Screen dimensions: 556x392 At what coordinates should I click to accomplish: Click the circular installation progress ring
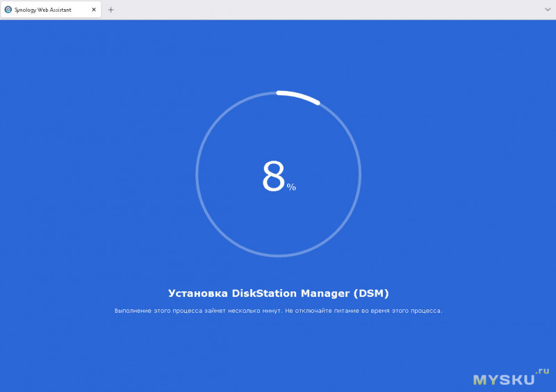click(x=279, y=174)
